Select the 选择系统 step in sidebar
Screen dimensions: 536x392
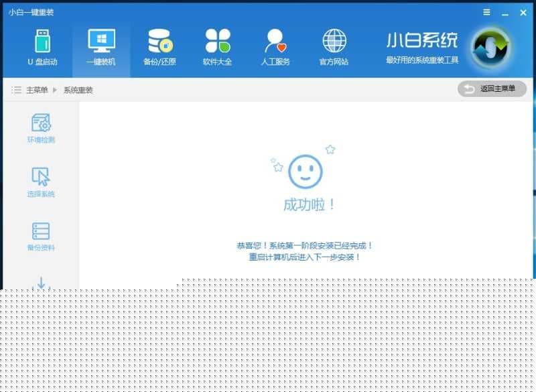pyautogui.click(x=41, y=182)
